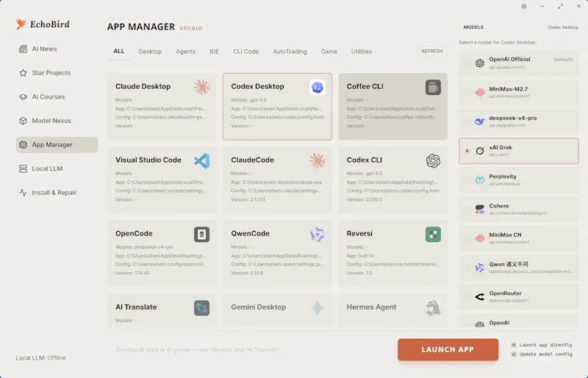Toggle the Update model config checkbox
Screen dimensions: 588x378
click(514, 354)
